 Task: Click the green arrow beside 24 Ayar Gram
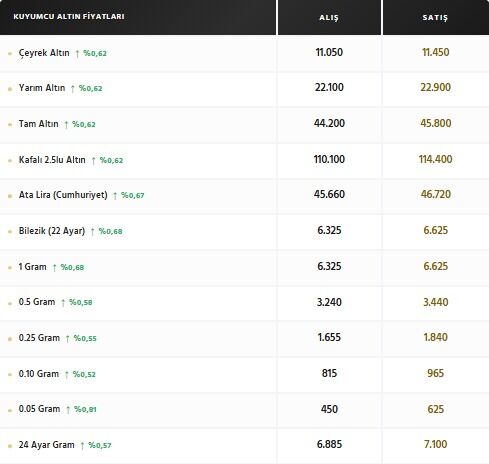click(82, 446)
